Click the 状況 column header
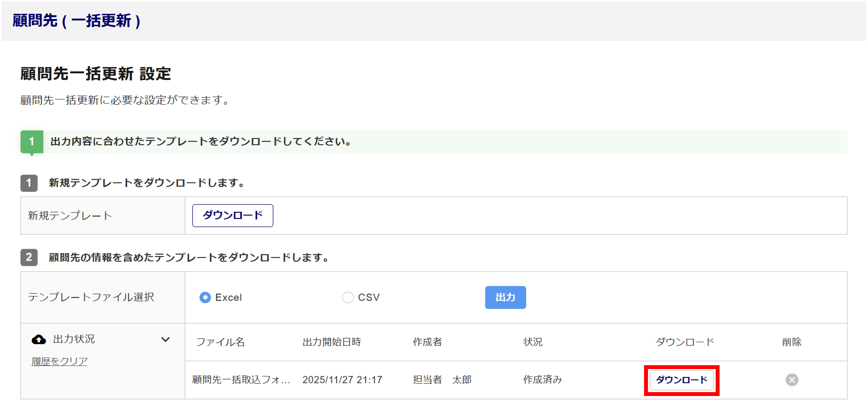 [x=533, y=342]
